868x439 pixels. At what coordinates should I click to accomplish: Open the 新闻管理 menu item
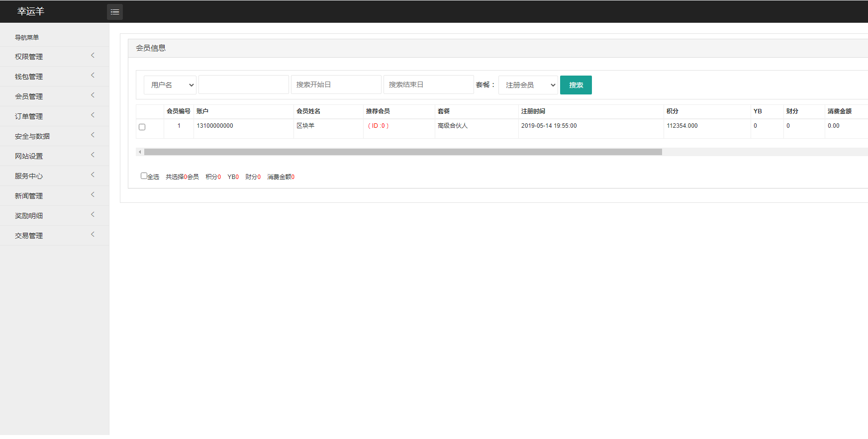(29, 196)
